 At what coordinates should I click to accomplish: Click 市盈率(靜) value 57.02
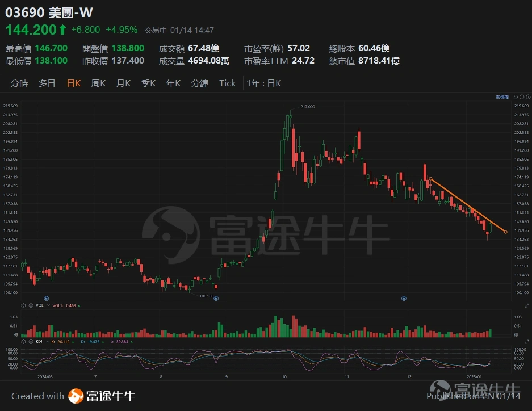click(299, 48)
